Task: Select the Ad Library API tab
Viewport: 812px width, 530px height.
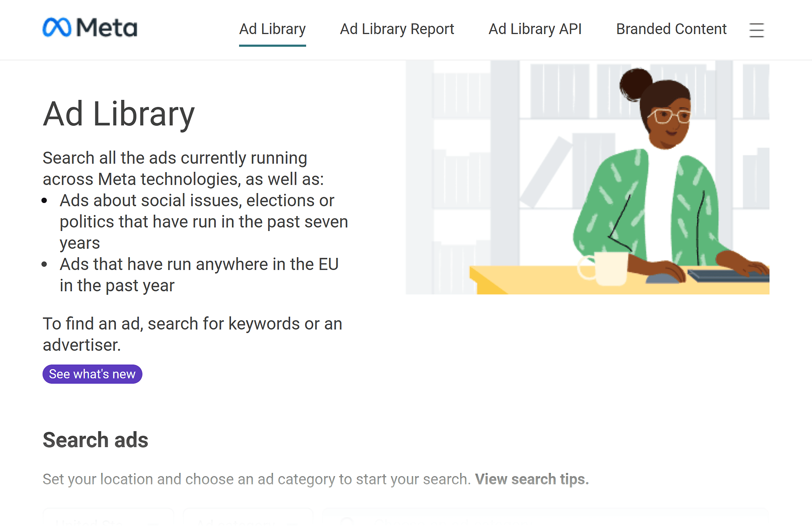Action: pos(535,29)
